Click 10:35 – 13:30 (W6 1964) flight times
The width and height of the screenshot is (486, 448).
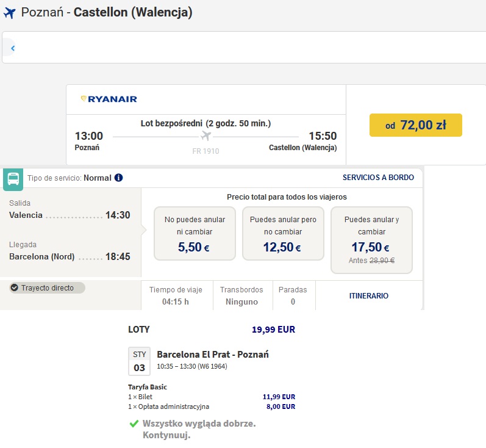point(192,366)
